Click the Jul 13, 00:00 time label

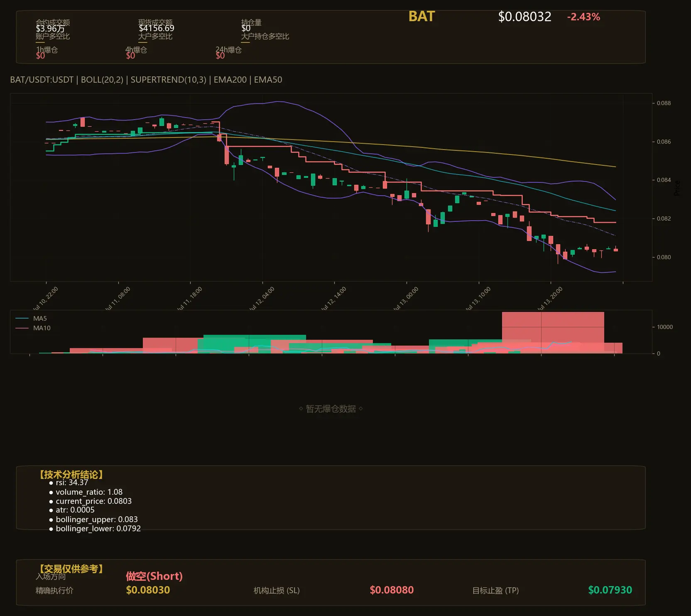406,299
